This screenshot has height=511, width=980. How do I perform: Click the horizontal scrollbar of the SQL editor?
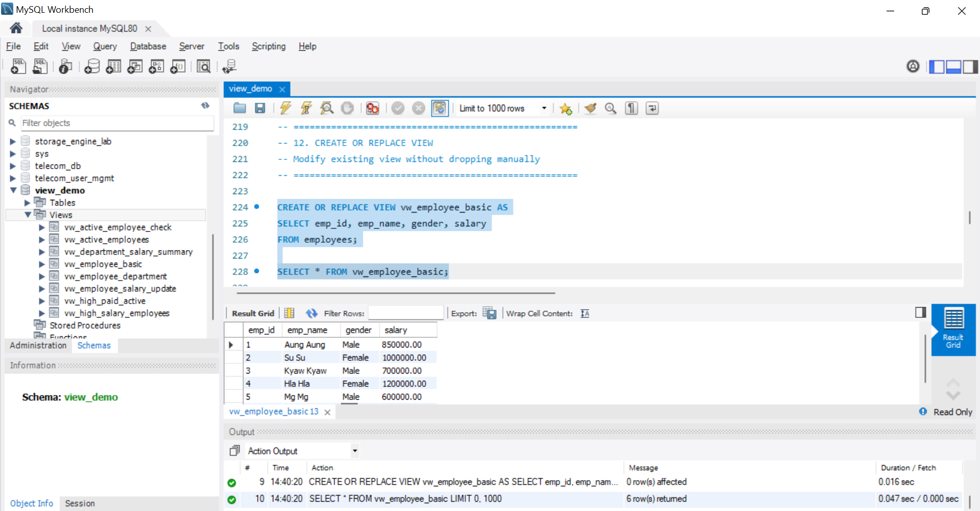[396, 293]
